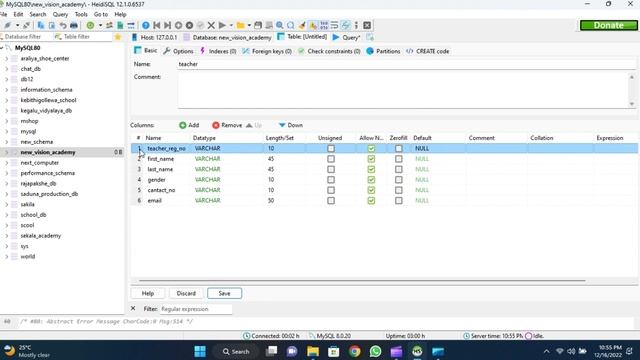Click the Find magnifier toolbar icon
Viewport: 640px width, 360px height.
click(x=280, y=25)
